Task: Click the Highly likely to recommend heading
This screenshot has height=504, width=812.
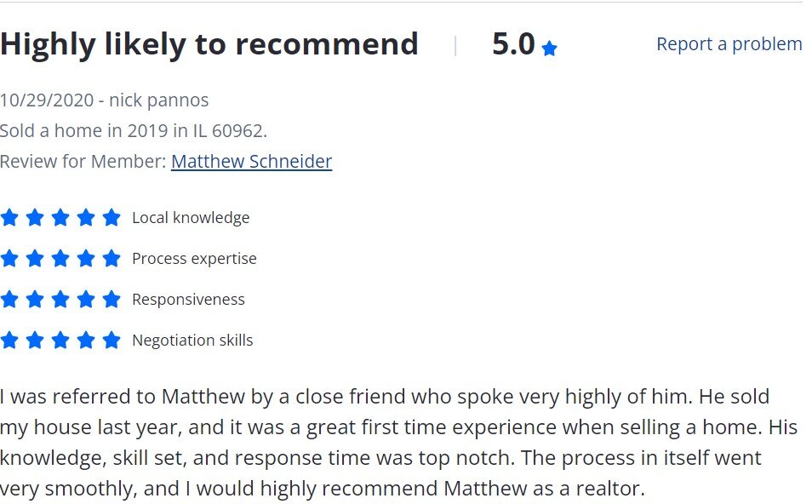Action: 209,44
